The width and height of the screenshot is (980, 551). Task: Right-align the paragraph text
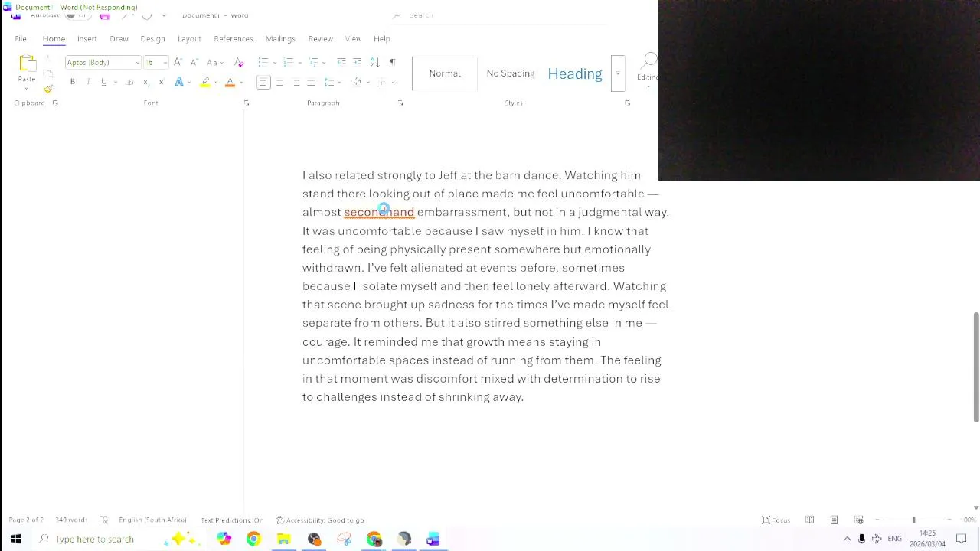[x=296, y=82]
